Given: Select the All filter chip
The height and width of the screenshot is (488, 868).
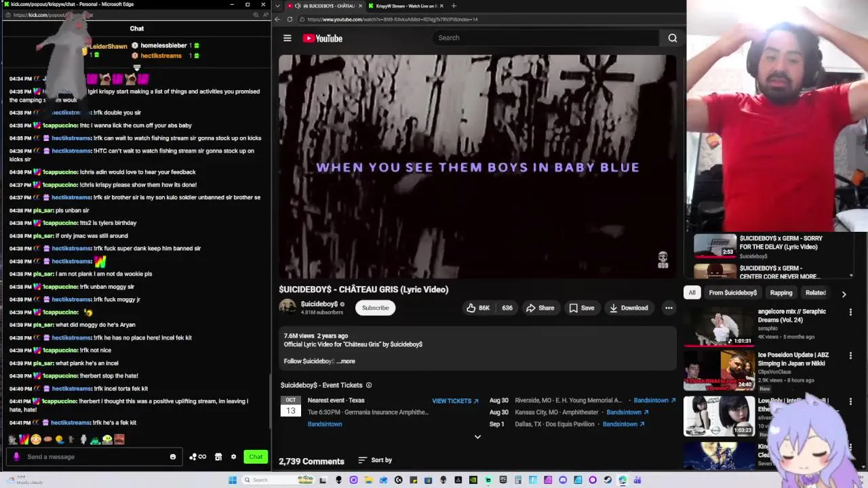Looking at the screenshot, I should coord(692,293).
